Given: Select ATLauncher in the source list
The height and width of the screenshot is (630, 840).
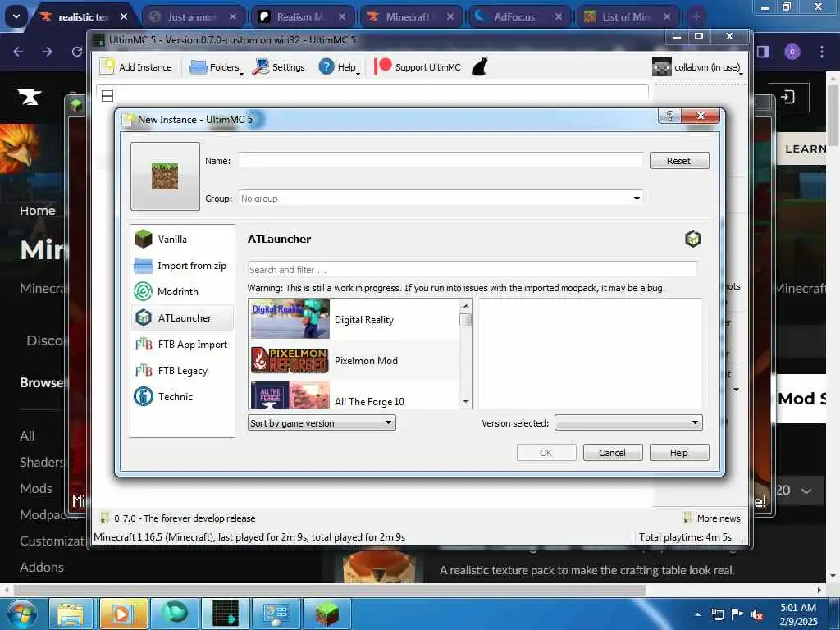Looking at the screenshot, I should coord(182,317).
